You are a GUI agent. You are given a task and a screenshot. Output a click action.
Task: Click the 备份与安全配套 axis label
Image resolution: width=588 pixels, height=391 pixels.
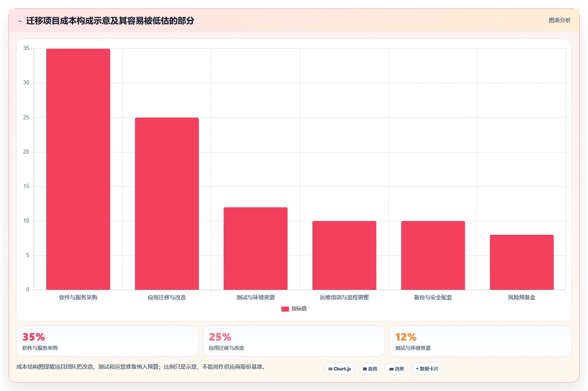click(x=433, y=297)
